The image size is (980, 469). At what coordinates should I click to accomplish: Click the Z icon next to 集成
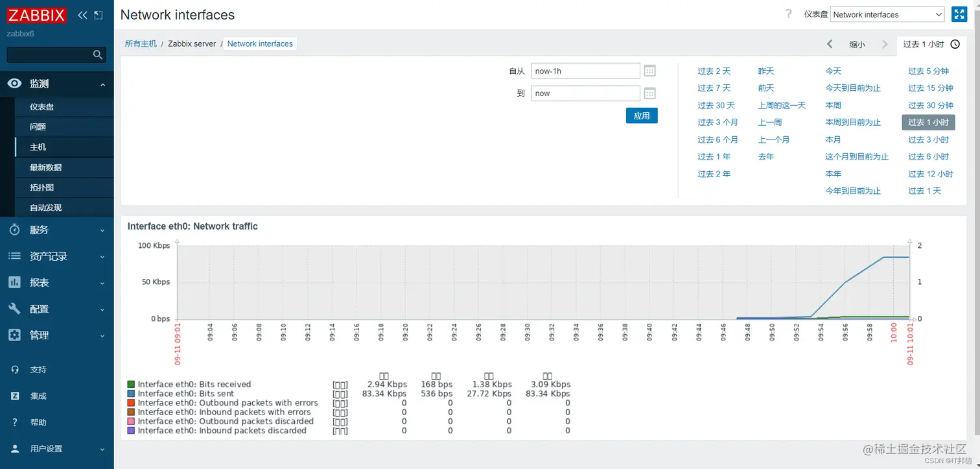[x=15, y=396]
